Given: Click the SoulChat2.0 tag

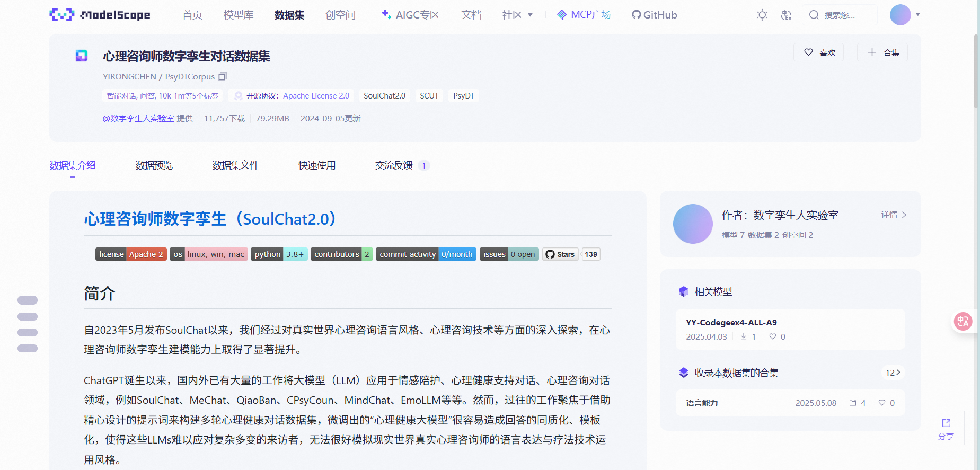Looking at the screenshot, I should tap(384, 96).
